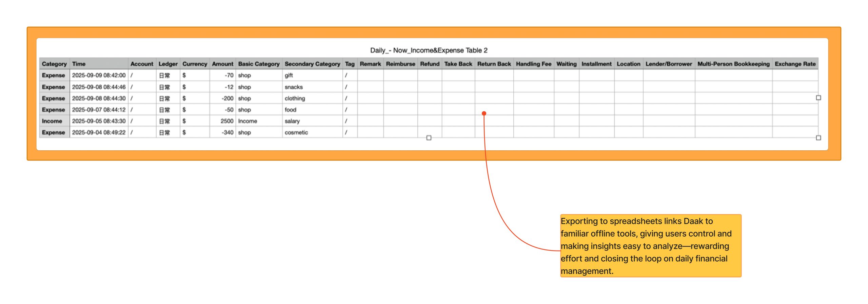
Task: Select the Amount column header
Action: (222, 64)
